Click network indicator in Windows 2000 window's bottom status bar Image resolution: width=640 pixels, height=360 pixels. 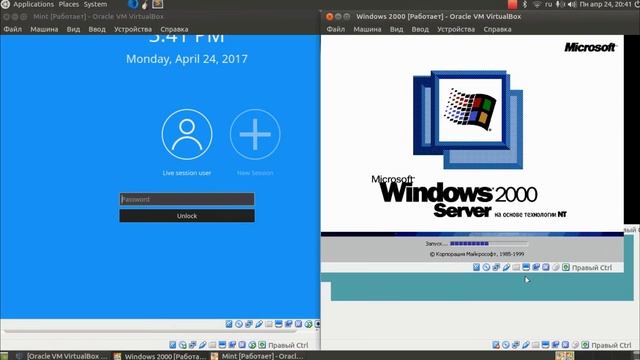click(x=516, y=345)
